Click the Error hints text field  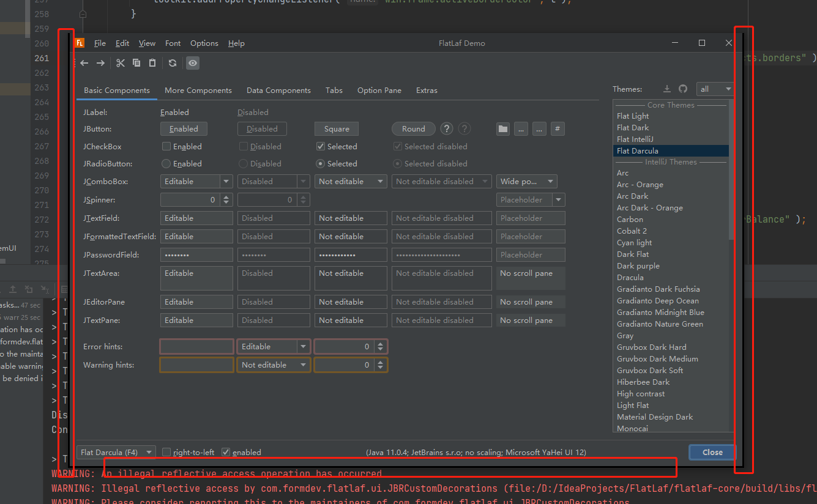coord(196,346)
